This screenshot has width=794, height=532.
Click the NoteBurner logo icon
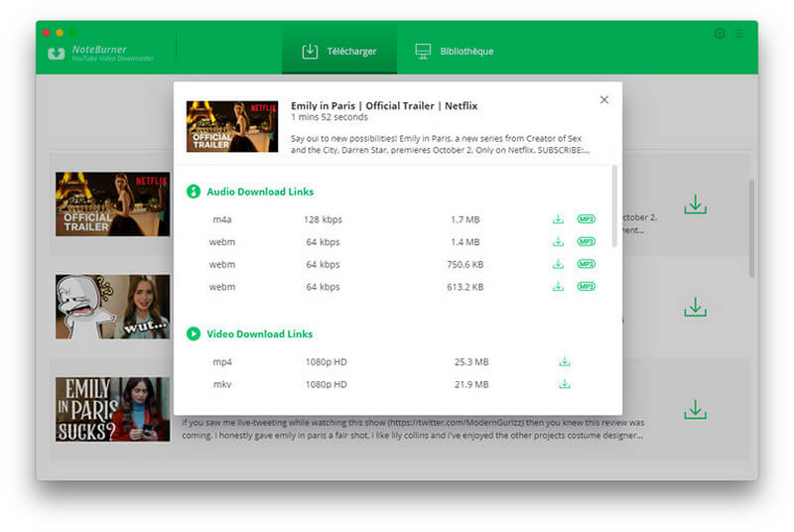click(x=57, y=54)
